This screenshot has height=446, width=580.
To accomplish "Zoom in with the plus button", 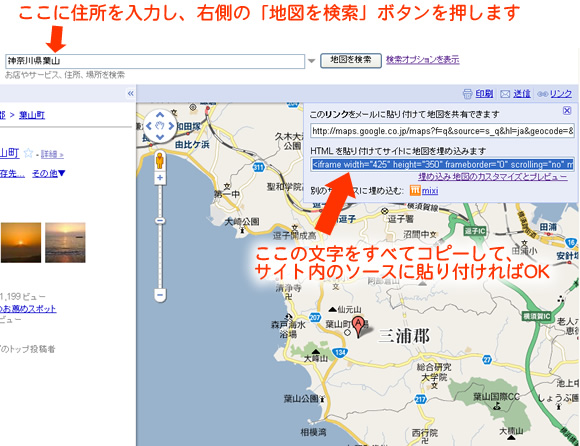I will pyautogui.click(x=160, y=178).
